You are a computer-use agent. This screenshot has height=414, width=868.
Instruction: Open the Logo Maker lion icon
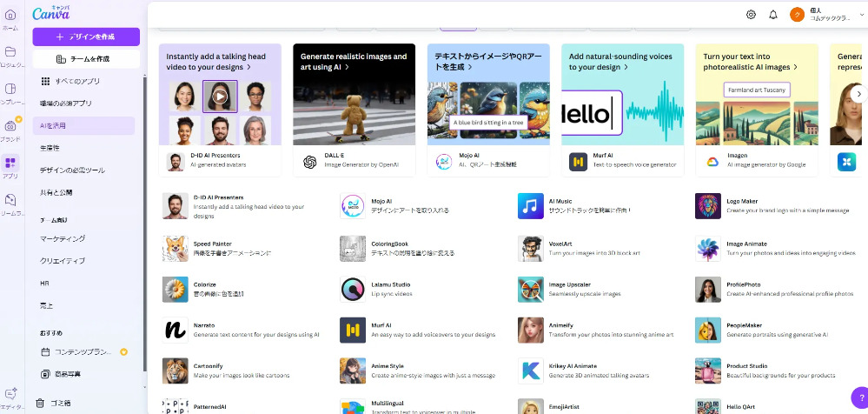[x=708, y=206]
